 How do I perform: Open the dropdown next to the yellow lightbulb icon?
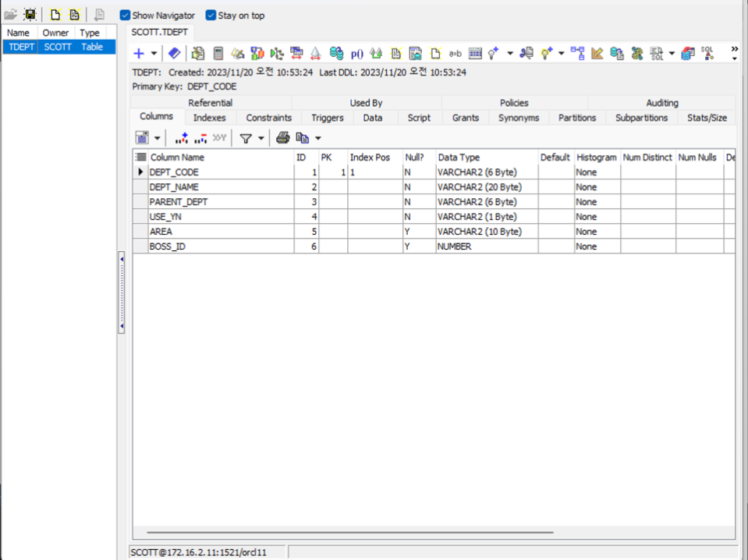pyautogui.click(x=561, y=53)
